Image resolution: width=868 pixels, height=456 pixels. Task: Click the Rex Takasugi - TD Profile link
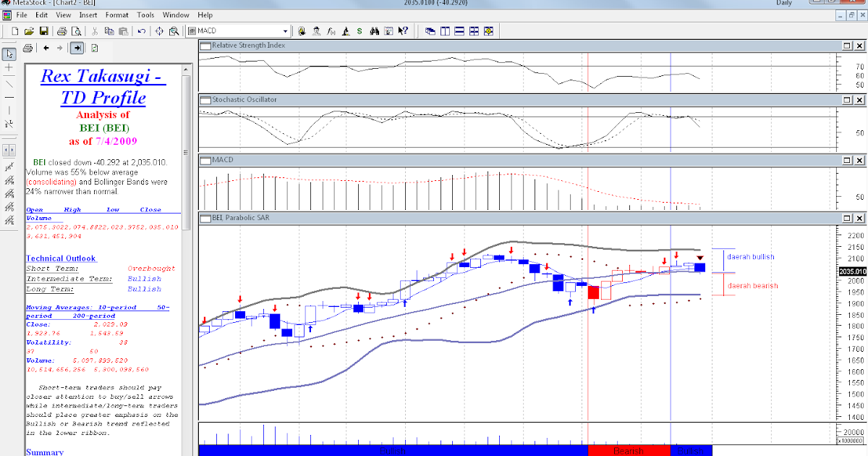pyautogui.click(x=103, y=86)
